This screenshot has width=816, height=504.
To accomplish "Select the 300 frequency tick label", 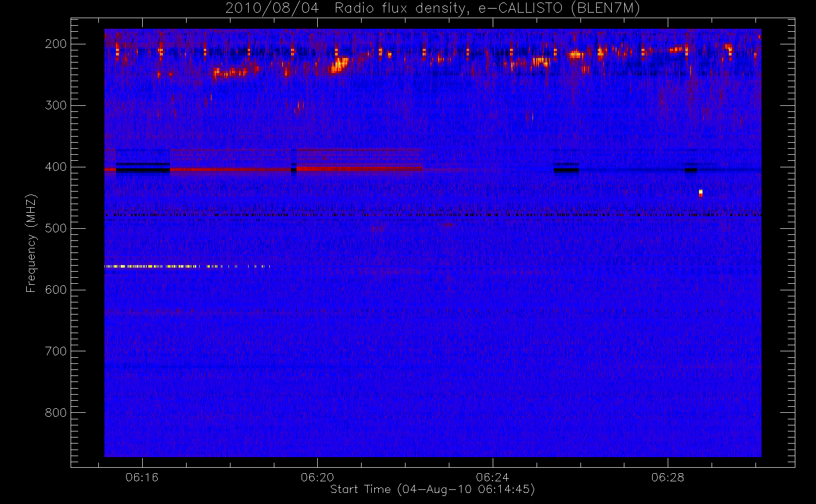I will (x=56, y=105).
